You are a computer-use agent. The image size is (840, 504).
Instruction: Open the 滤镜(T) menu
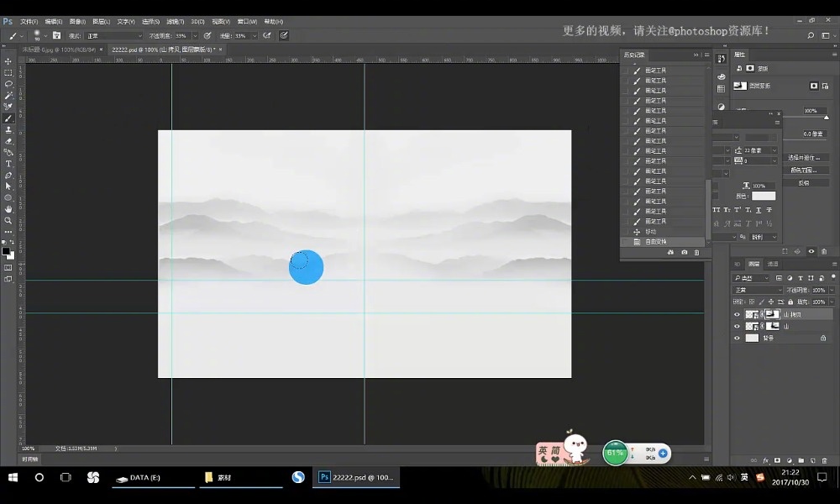(x=176, y=22)
